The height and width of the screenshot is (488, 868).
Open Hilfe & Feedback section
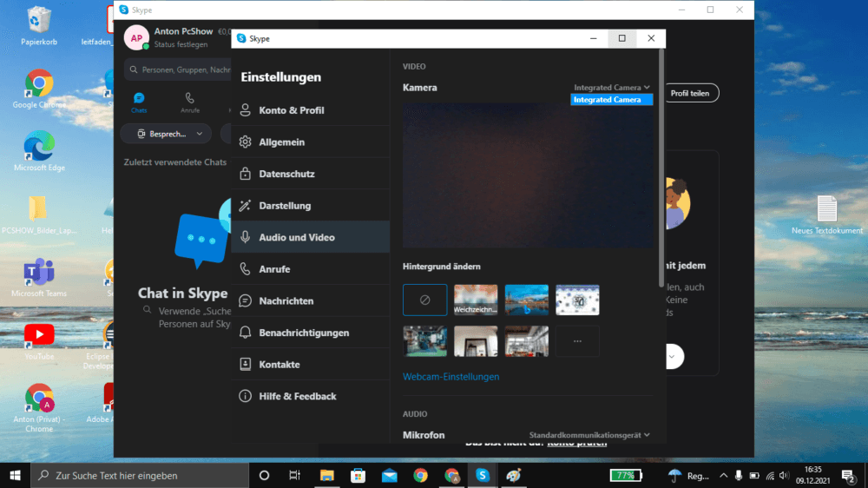tap(311, 396)
